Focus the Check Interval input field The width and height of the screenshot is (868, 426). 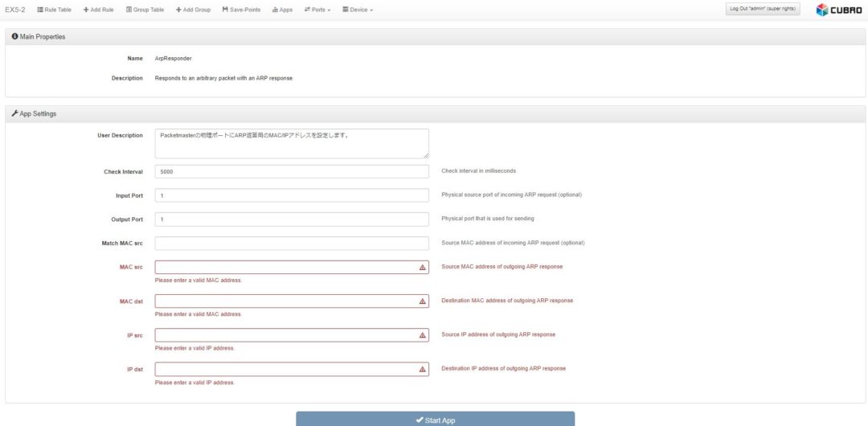click(292, 172)
